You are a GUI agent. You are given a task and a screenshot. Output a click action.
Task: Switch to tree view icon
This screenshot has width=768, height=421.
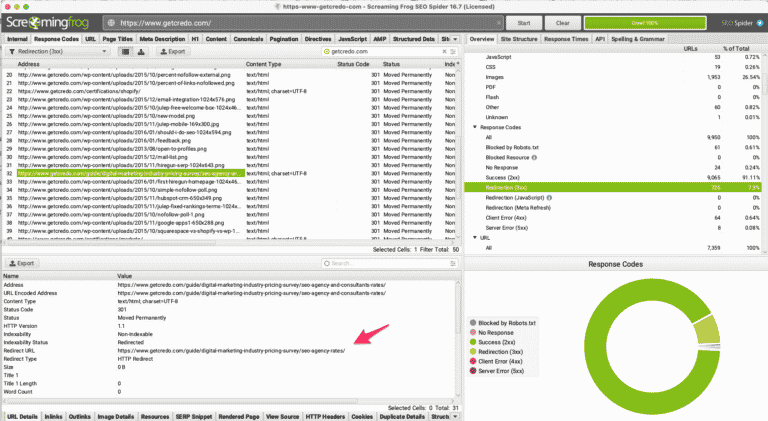(x=141, y=51)
